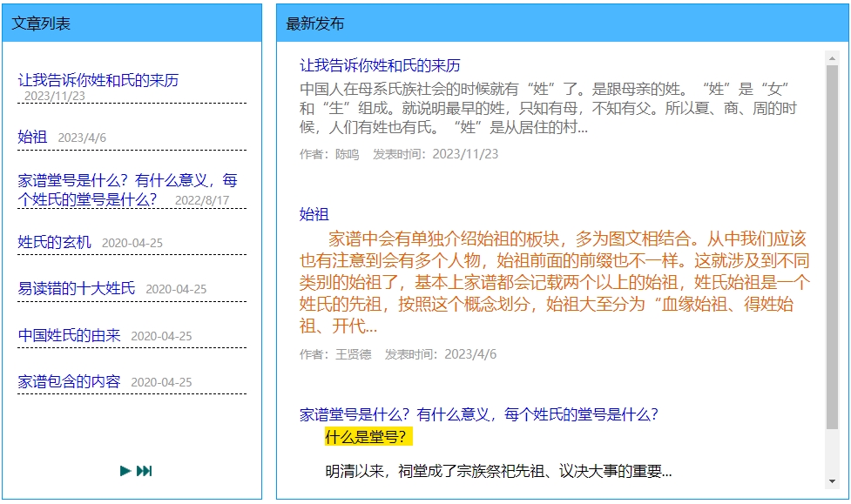Viewport: 851px width, 504px height.
Task: Open sidebar article 让我告诉你姓和氏的来历
Action: click(x=98, y=80)
